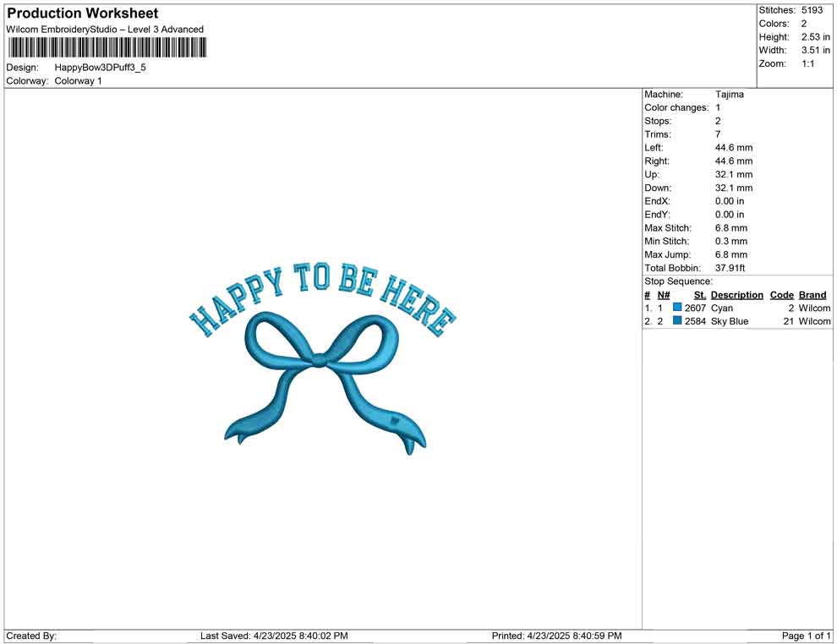Select the Width value '3.51 in'
The image size is (837, 644).
coord(815,50)
